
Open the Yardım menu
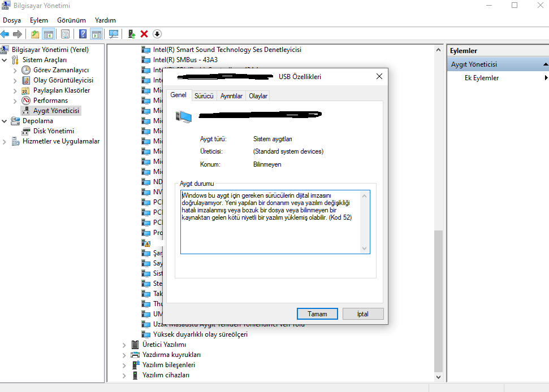[x=105, y=20]
